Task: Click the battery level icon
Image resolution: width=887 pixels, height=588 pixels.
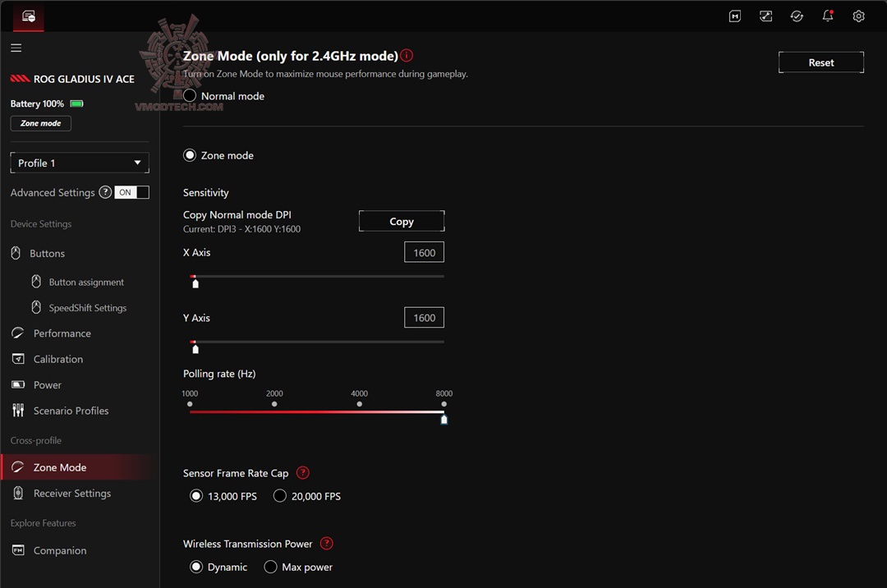Action: (x=77, y=103)
